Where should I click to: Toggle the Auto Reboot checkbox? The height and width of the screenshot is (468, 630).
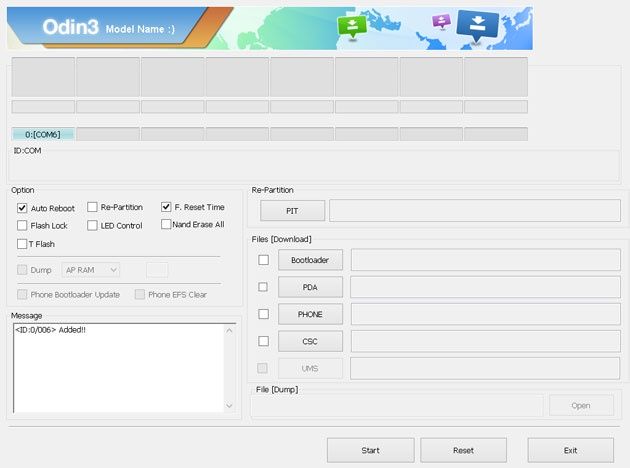point(22,208)
